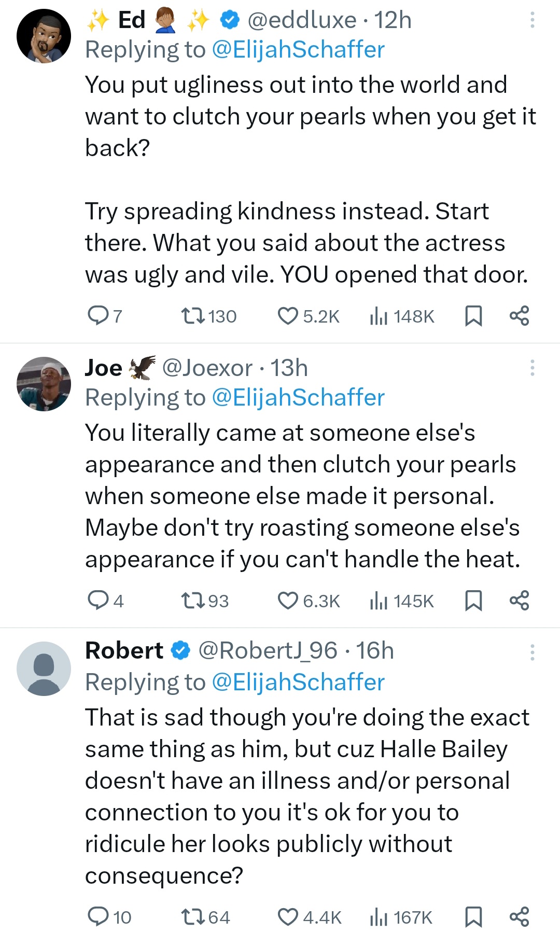This screenshot has width=560, height=933.
Task: Open Joe's profile avatar
Action: [44, 384]
